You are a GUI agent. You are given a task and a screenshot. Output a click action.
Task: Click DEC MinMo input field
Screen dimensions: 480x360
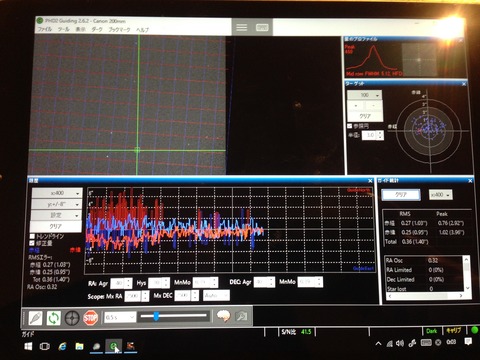(x=307, y=282)
